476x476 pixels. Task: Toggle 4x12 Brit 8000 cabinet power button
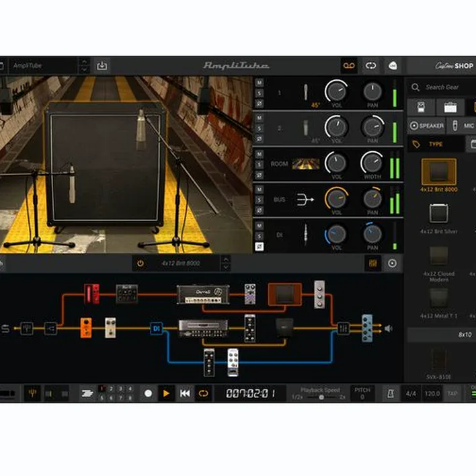coord(141,263)
